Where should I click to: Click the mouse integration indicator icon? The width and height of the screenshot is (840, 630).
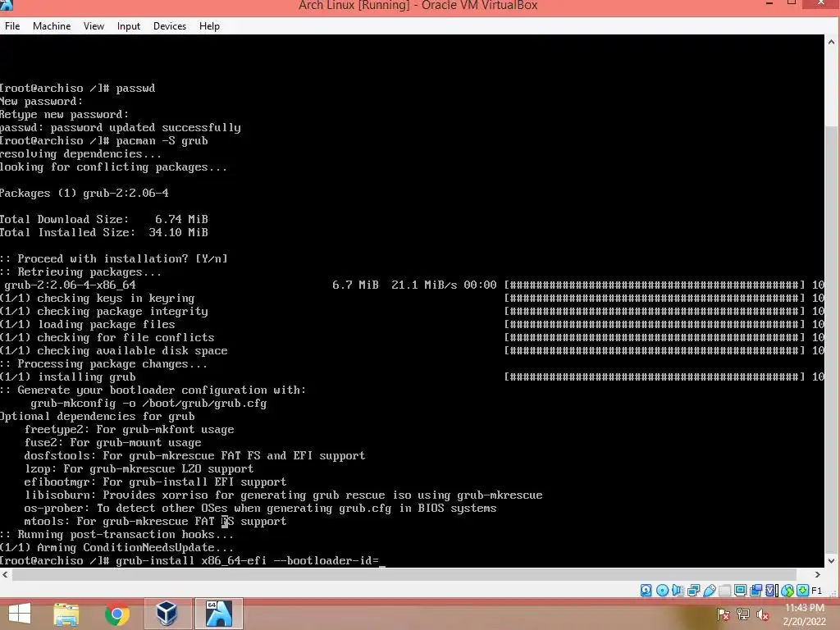click(787, 591)
